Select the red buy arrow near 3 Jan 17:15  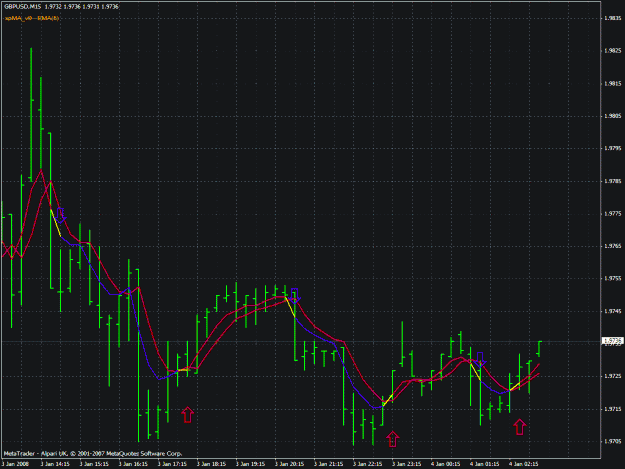pyautogui.click(x=187, y=414)
